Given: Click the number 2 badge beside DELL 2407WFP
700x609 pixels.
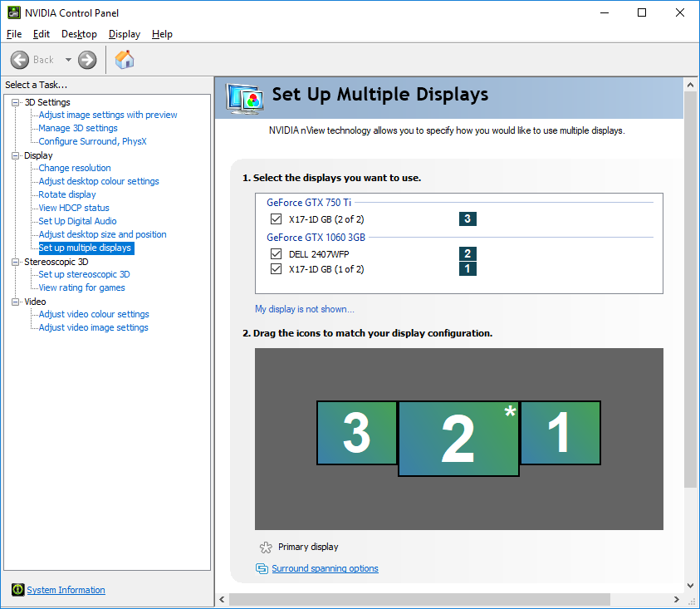Looking at the screenshot, I should coord(467,254).
